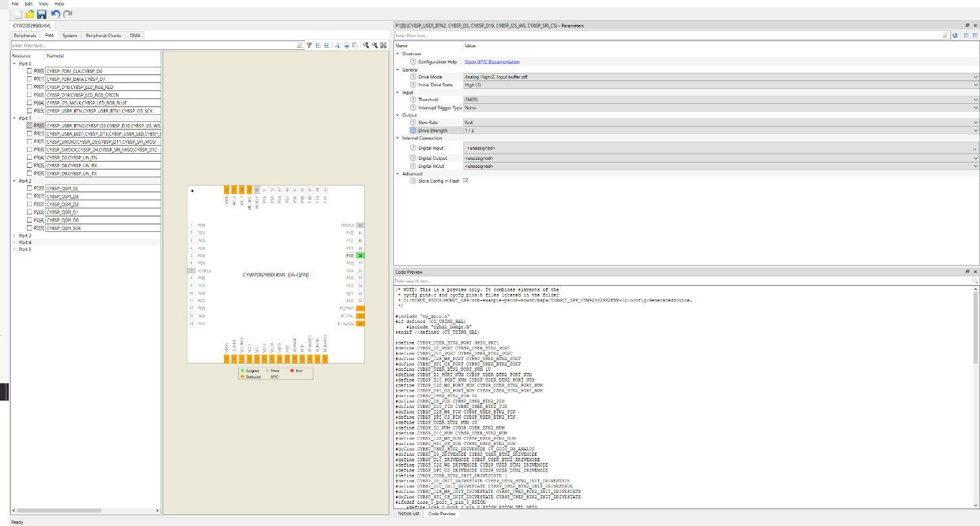Redo the last undone change
Viewport: 980px width, 526px height.
tap(67, 13)
